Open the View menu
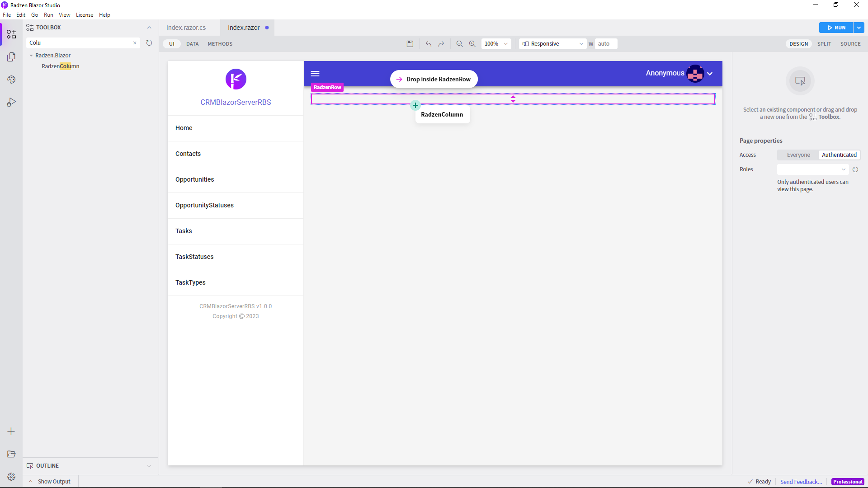Viewport: 868px width, 488px height. [x=65, y=15]
